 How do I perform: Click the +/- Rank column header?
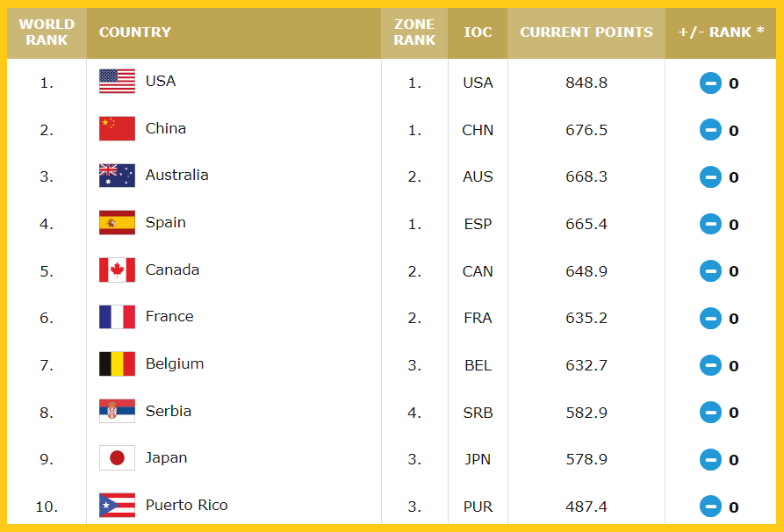[721, 32]
